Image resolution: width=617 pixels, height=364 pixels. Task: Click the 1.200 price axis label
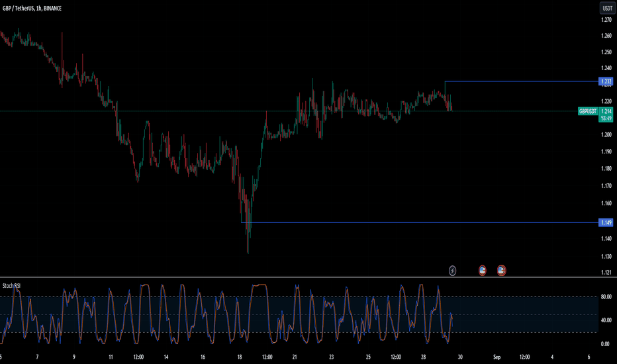point(606,134)
